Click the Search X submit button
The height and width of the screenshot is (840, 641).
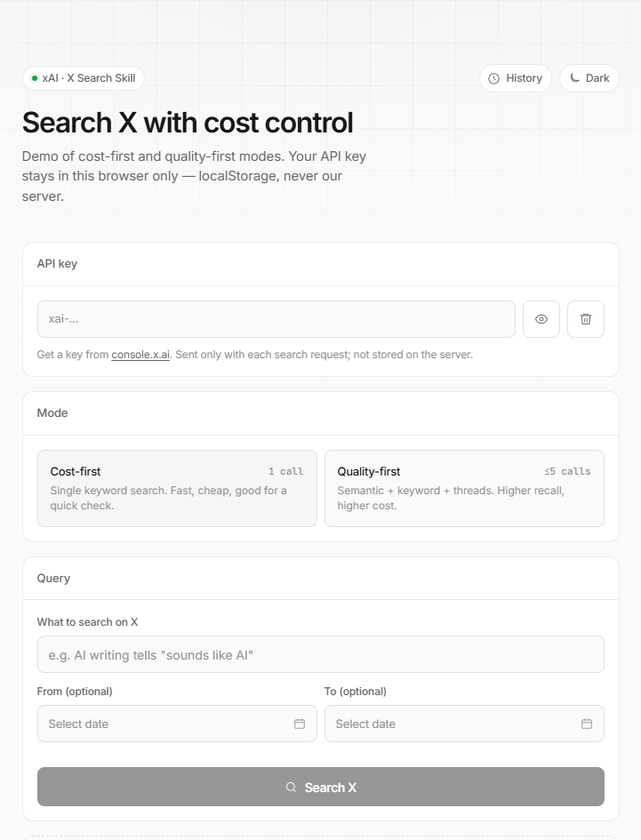(320, 787)
